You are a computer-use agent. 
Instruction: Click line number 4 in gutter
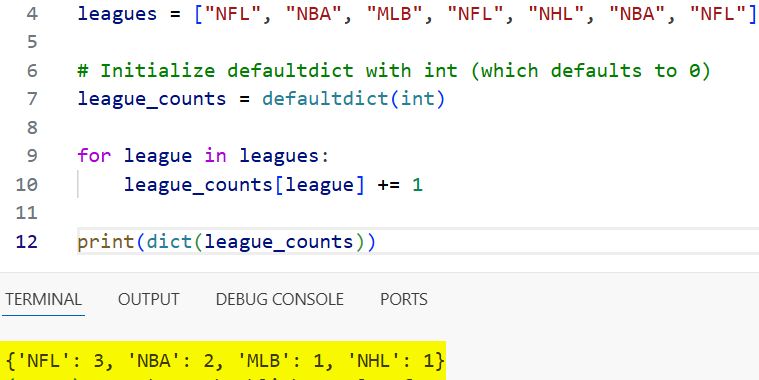[x=31, y=14]
